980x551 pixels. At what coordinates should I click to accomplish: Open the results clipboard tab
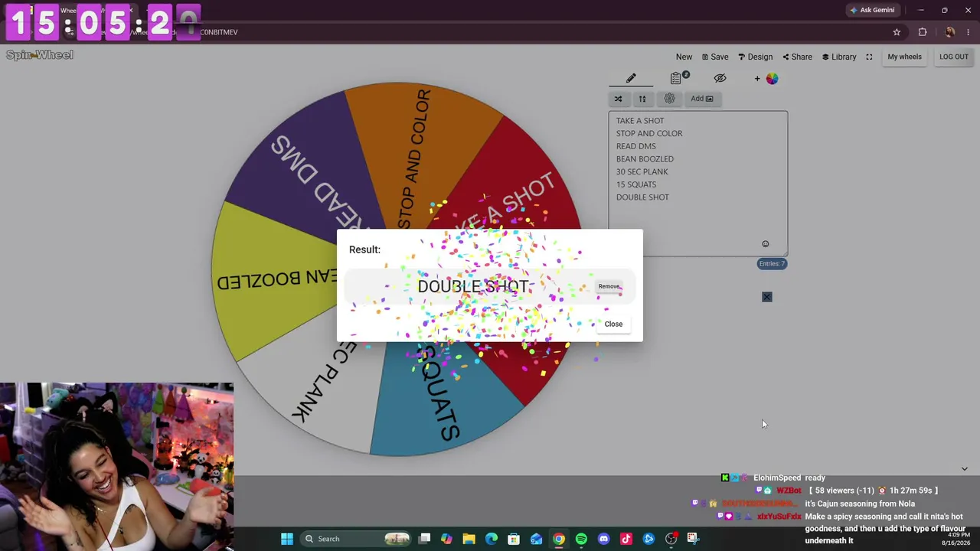point(676,78)
